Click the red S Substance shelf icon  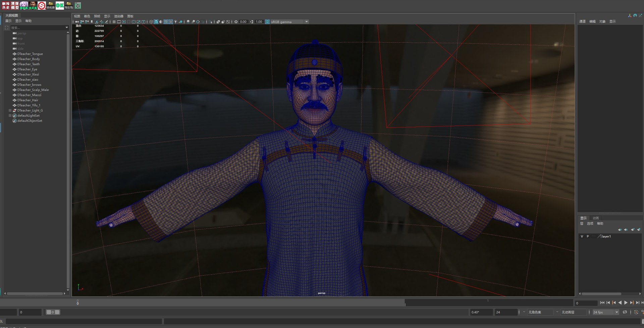[42, 5]
